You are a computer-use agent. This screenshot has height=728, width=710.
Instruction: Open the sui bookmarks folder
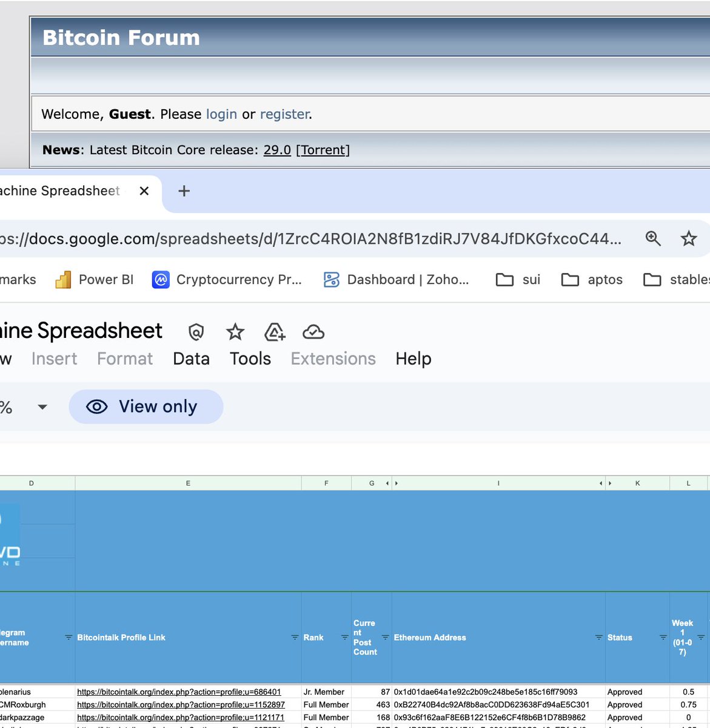pyautogui.click(x=518, y=280)
